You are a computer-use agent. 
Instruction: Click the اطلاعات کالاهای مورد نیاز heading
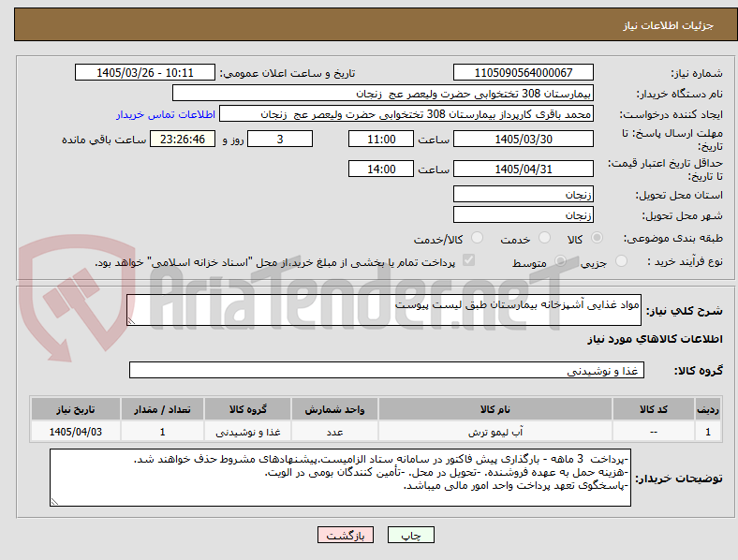655,339
